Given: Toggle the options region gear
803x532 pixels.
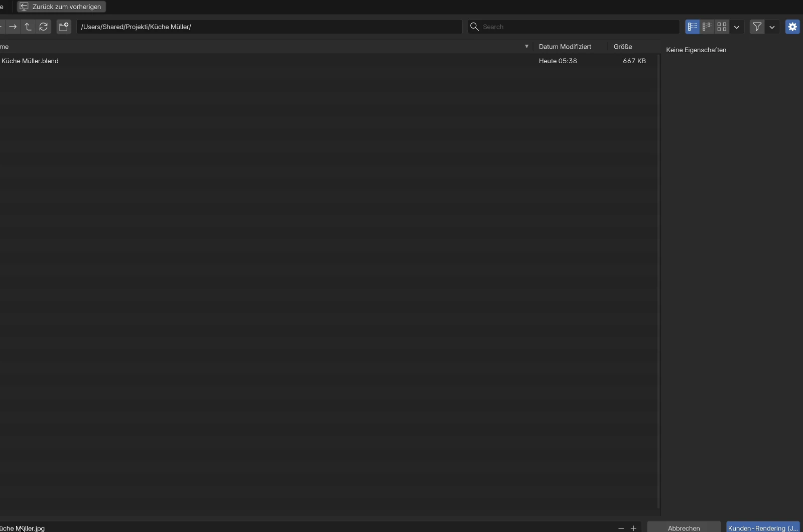Looking at the screenshot, I should point(792,27).
